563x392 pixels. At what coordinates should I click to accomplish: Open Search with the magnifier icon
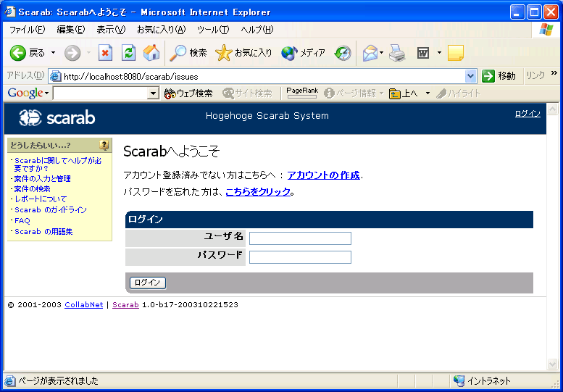178,53
